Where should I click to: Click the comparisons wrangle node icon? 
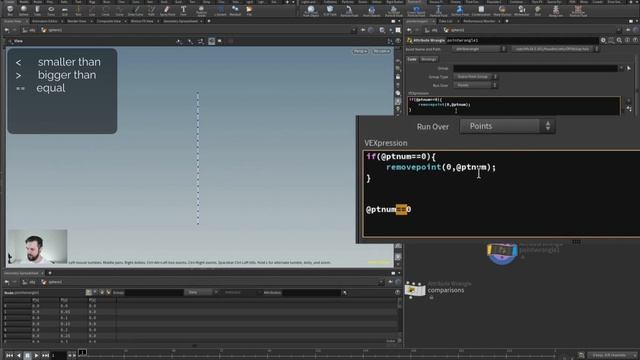[415, 289]
